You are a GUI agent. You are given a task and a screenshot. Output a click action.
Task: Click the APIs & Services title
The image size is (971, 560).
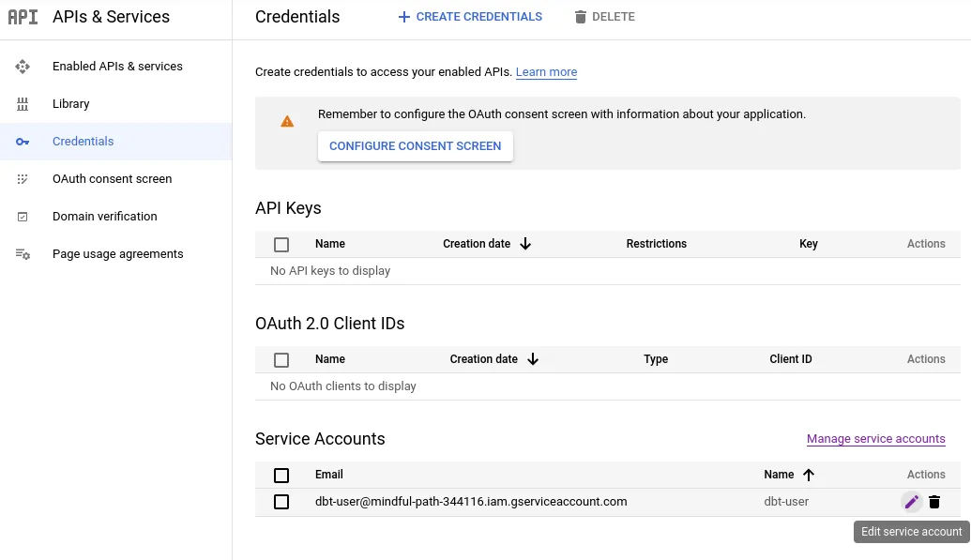pos(111,17)
